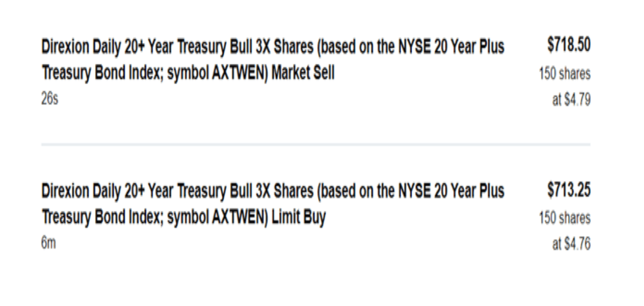The width and height of the screenshot is (644, 306).
Task: Click 150 shares under $713.25
Action: pos(565,219)
